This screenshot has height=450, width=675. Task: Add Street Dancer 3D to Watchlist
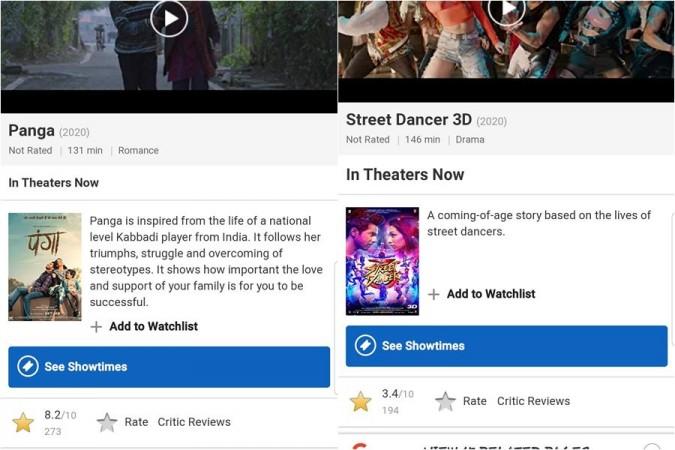click(482, 294)
